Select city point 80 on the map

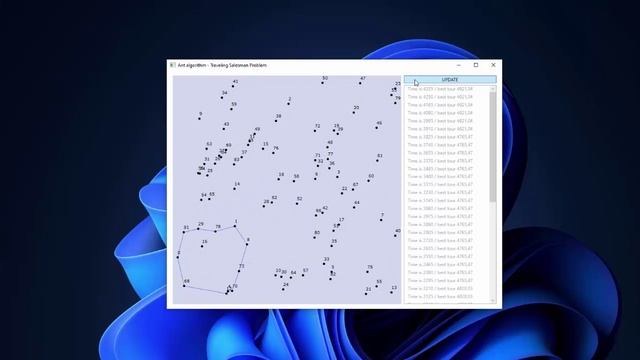pyautogui.click(x=314, y=238)
